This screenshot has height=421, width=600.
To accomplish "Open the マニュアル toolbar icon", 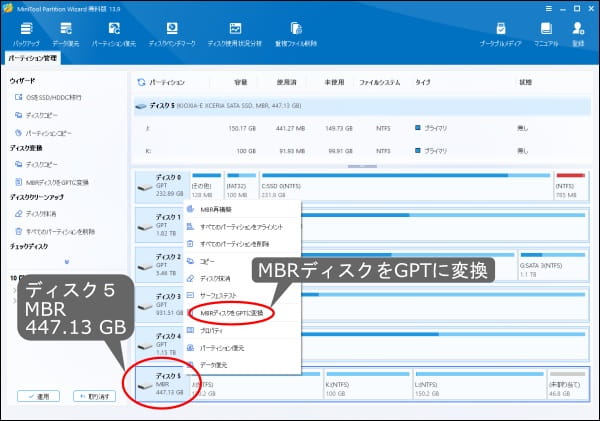I will click(x=546, y=34).
